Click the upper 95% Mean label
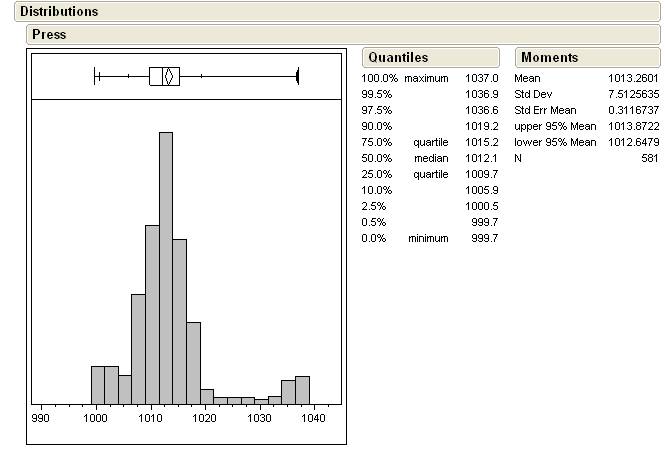The width and height of the screenshot is (665, 452). point(554,126)
